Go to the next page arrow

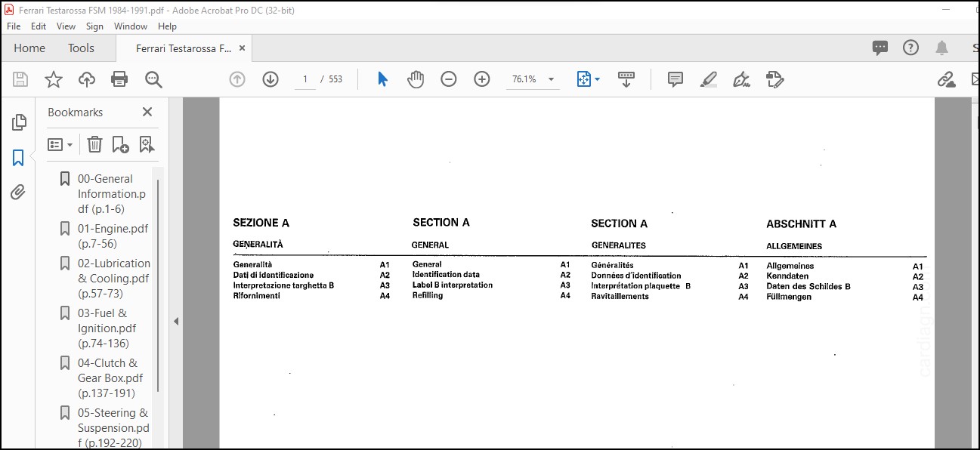(x=271, y=79)
